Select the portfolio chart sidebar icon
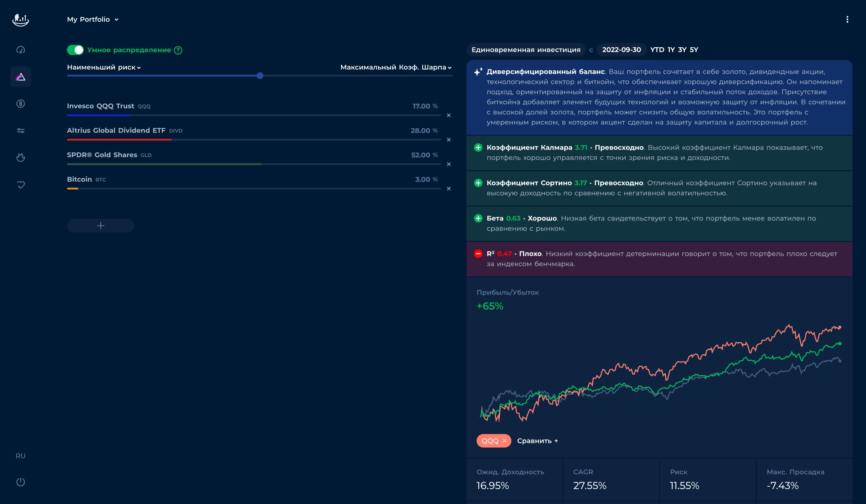This screenshot has height=504, width=866. point(21,77)
